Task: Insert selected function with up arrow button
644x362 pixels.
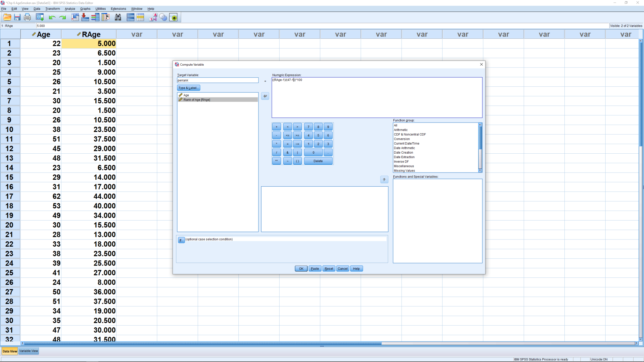Action: (x=384, y=179)
